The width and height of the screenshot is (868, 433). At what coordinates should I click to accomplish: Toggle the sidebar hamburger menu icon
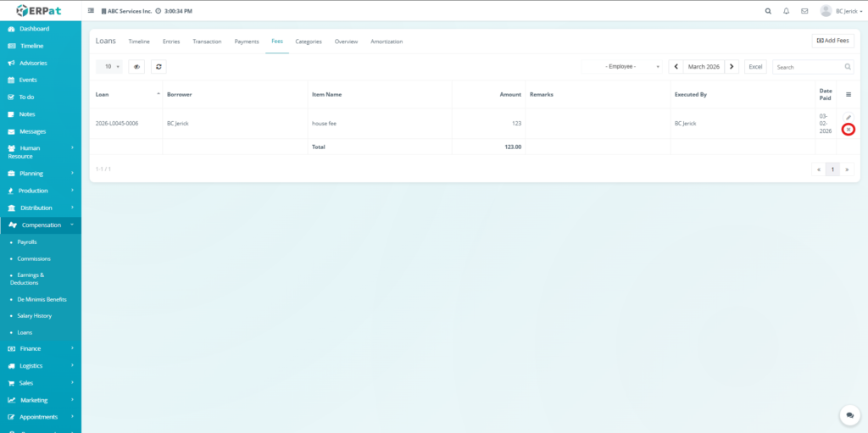coord(92,11)
